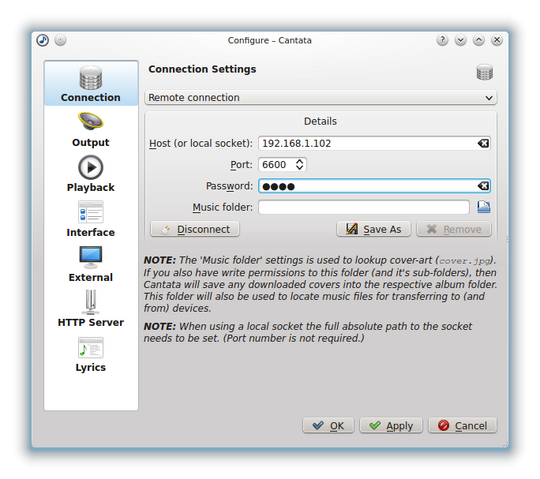
Task: Open the Connection settings page
Action: click(x=91, y=83)
